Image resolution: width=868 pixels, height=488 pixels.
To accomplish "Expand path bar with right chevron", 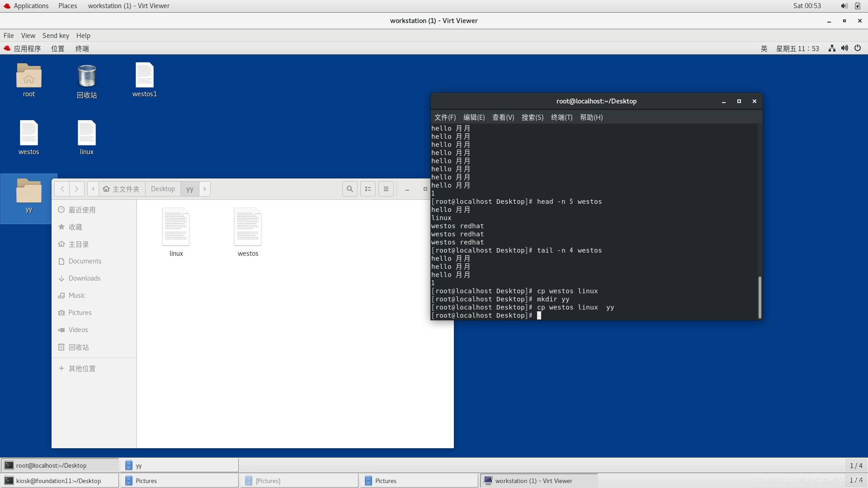I will click(205, 189).
